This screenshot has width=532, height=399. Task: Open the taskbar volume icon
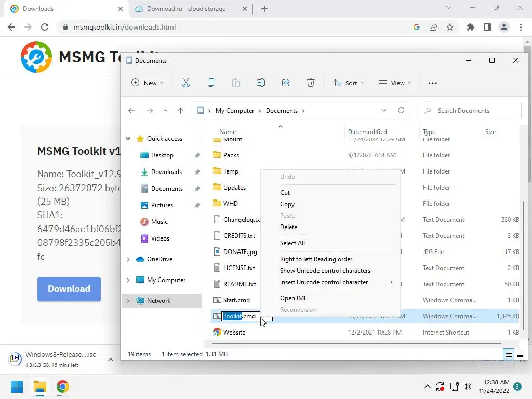[x=467, y=387]
